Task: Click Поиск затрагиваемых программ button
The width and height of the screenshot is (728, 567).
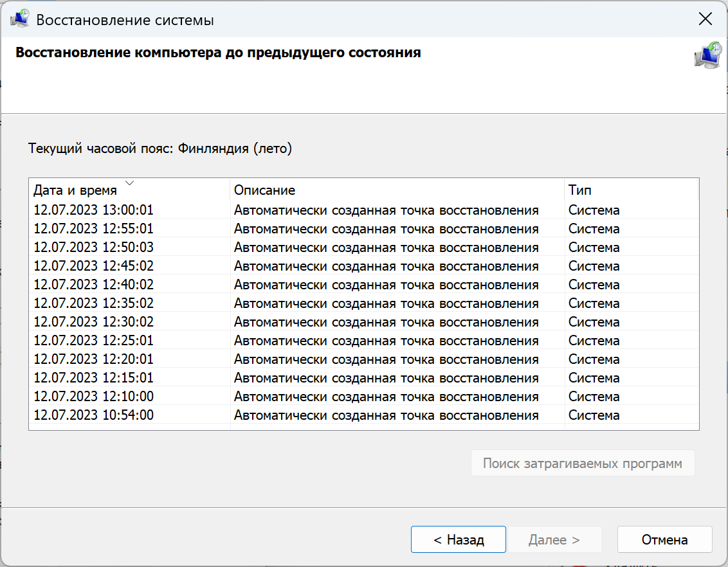Action: click(x=583, y=463)
